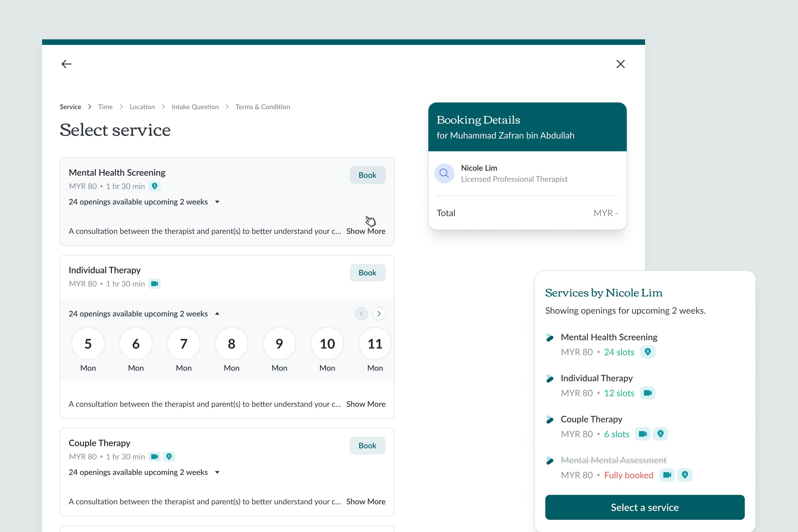Viewport: 798px width, 532px height.
Task: Go to previous dates with left chevron
Action: (x=361, y=313)
